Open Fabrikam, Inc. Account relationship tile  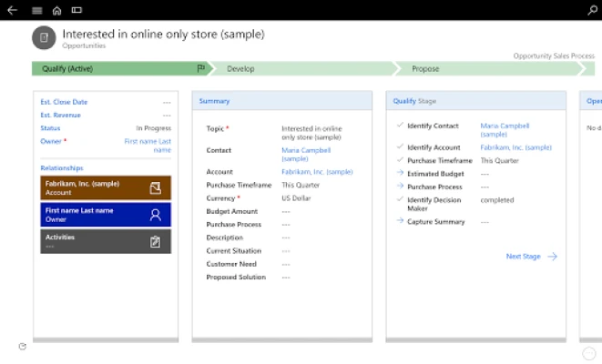click(105, 187)
